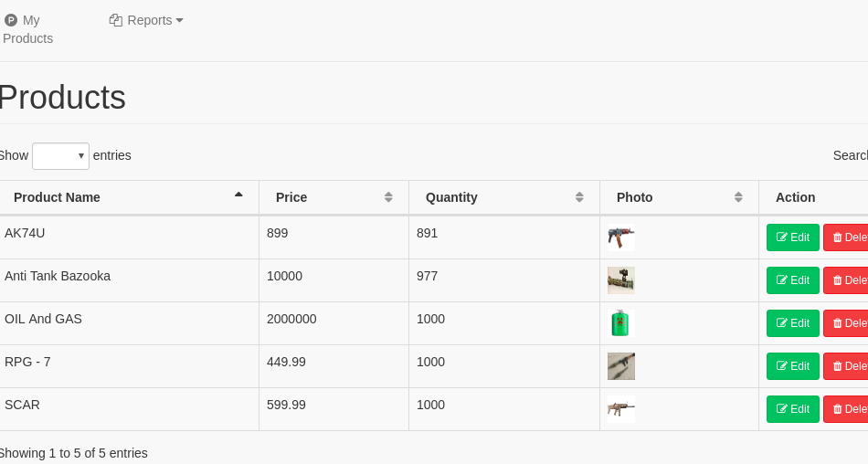The width and height of the screenshot is (868, 464).
Task: Edit the AK74U product
Action: click(792, 237)
